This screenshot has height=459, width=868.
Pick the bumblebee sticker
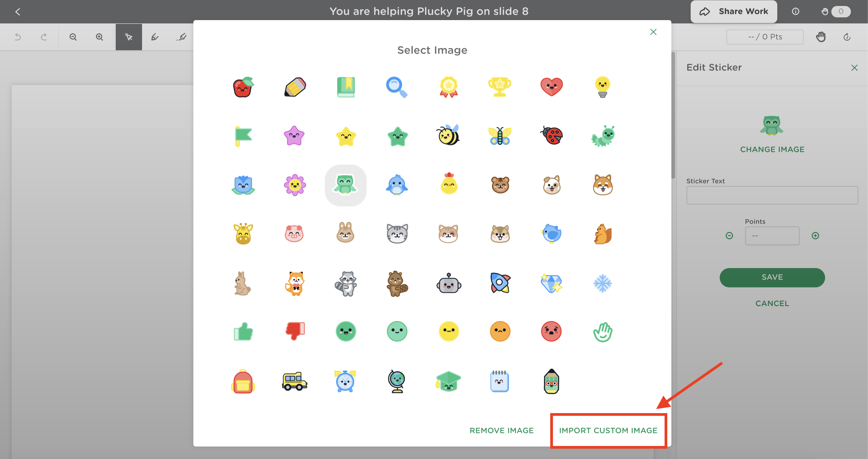[448, 136]
